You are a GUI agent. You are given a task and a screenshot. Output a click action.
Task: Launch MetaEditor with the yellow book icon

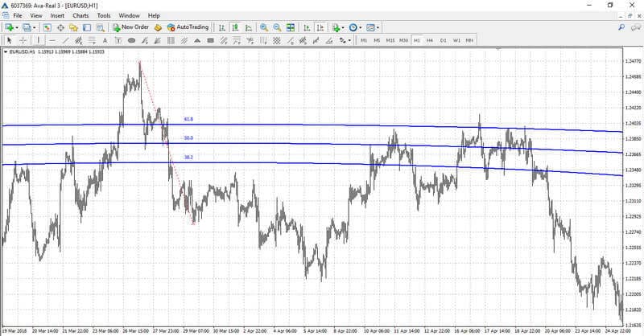pos(158,27)
